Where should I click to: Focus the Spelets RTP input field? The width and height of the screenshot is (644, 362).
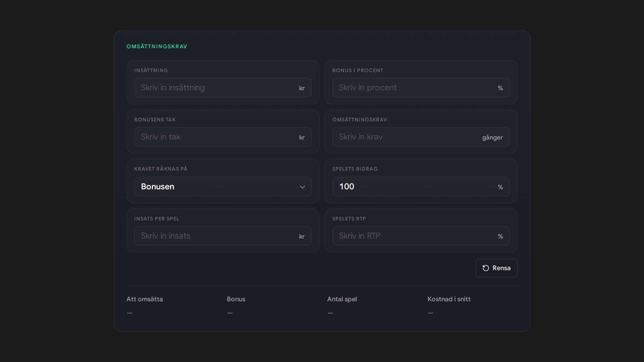(x=421, y=236)
